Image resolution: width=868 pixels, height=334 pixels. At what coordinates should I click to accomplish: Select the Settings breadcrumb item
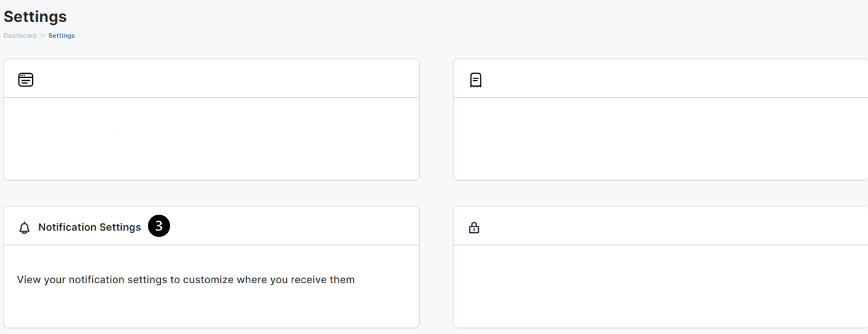(x=61, y=36)
